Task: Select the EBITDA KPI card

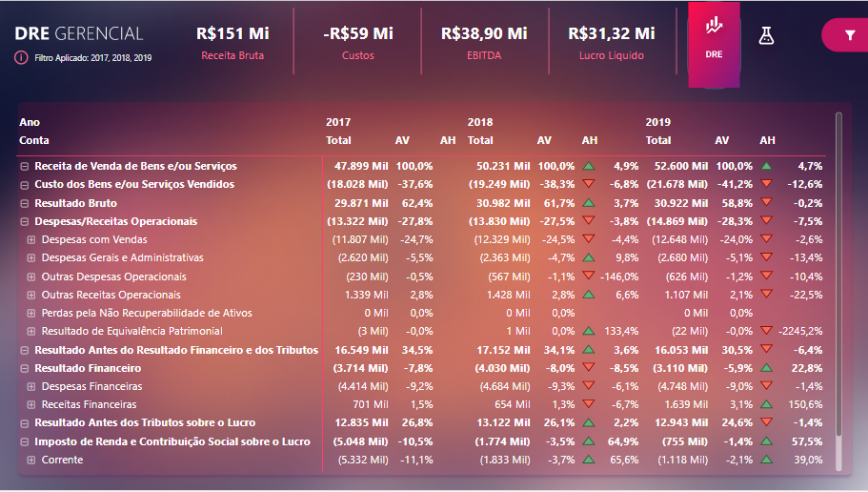Action: (484, 43)
